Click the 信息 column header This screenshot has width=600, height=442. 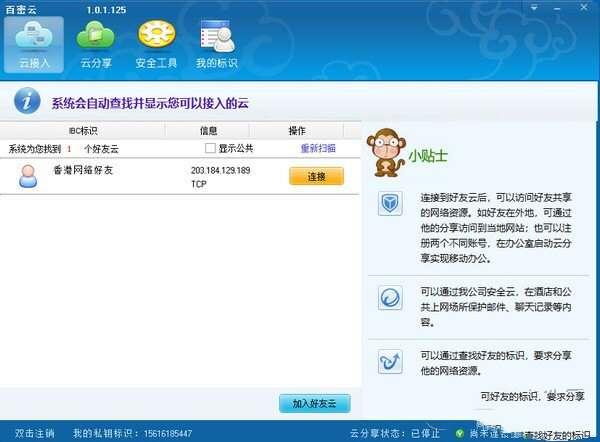point(208,131)
